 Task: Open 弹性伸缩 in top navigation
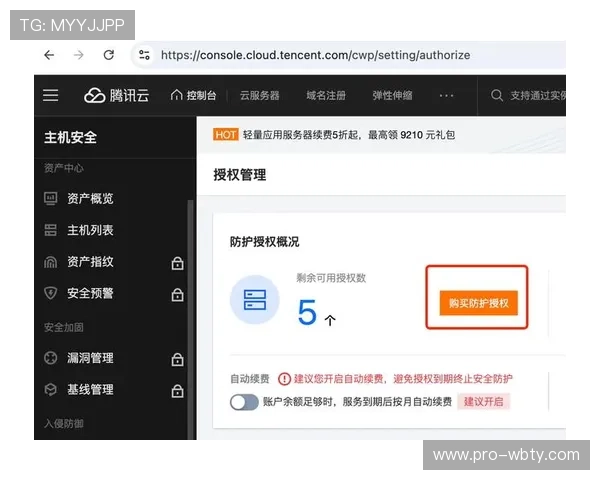coord(392,95)
